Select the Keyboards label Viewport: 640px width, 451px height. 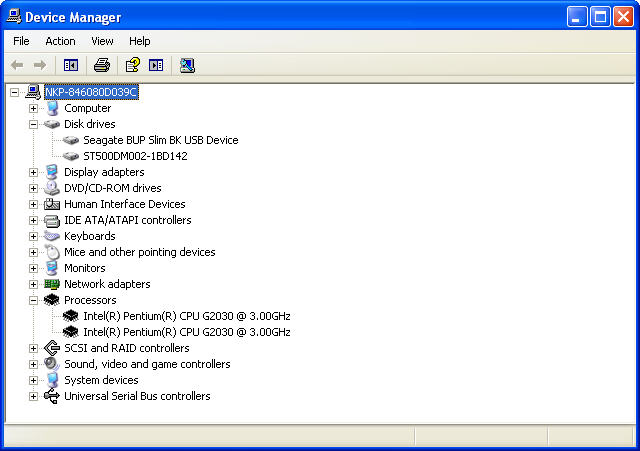pos(90,236)
